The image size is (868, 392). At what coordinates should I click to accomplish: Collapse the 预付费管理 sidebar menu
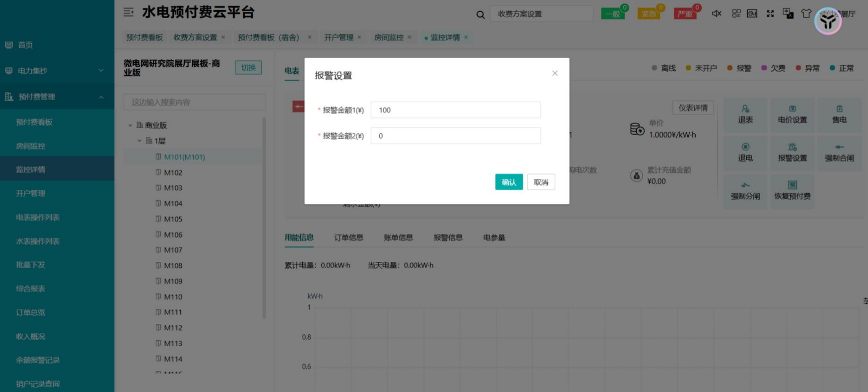click(x=57, y=96)
